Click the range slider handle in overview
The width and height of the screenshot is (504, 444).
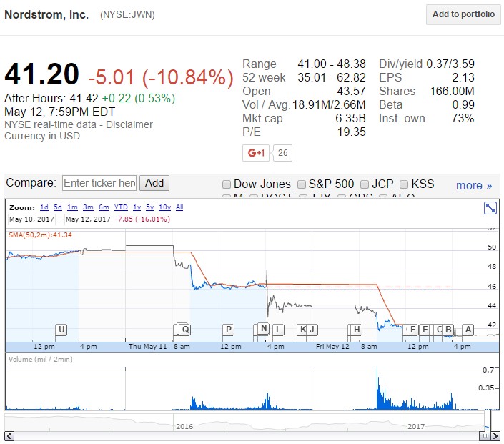pos(488,420)
